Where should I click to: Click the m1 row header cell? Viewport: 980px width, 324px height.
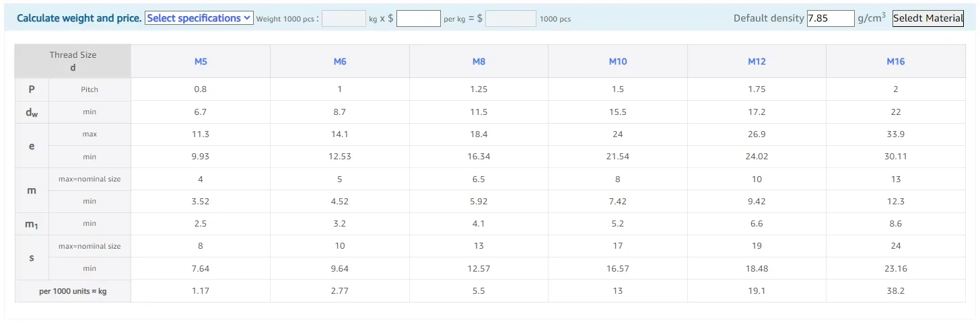click(32, 224)
